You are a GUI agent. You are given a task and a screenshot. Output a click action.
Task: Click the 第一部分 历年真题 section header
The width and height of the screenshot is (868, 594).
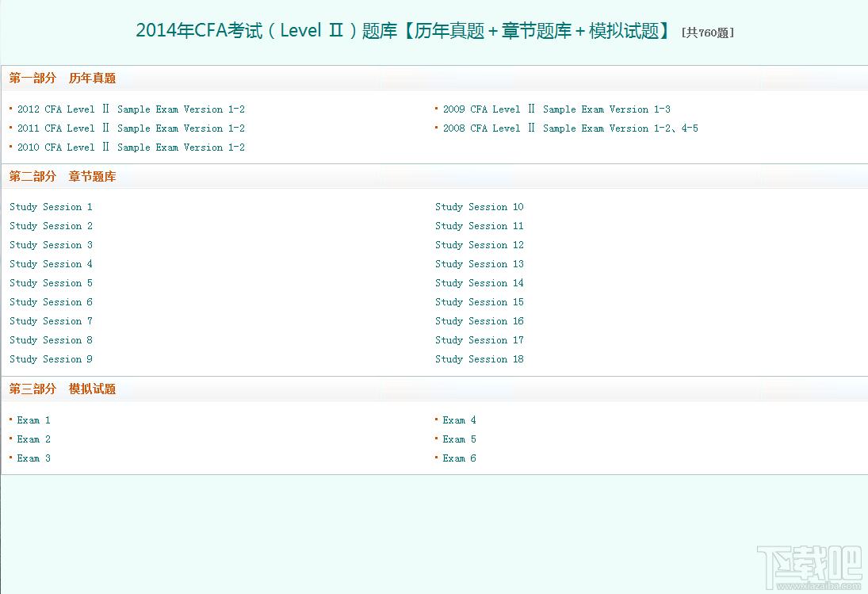pyautogui.click(x=63, y=78)
